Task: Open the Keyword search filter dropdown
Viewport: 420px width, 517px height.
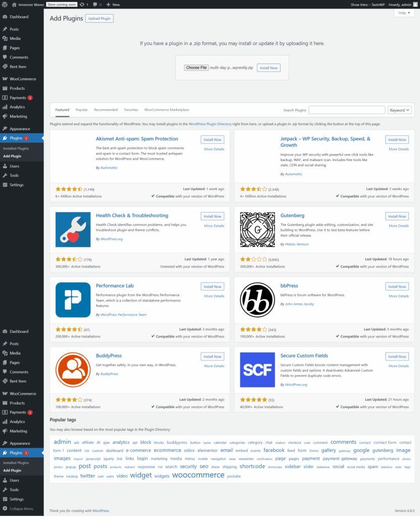Action: tap(398, 110)
